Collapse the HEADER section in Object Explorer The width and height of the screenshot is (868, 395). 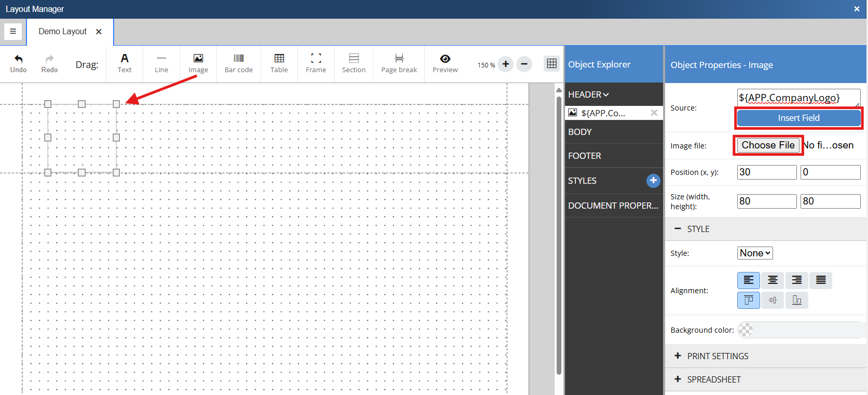coord(588,94)
